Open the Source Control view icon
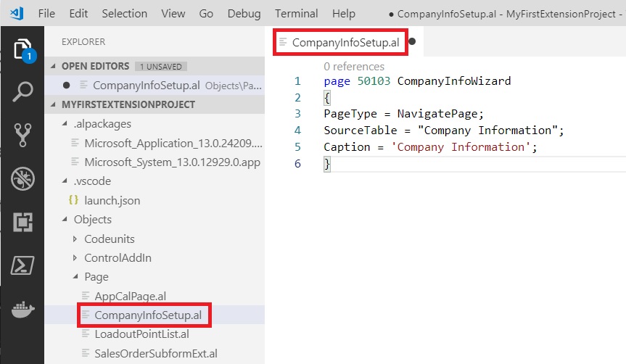 pyautogui.click(x=22, y=135)
